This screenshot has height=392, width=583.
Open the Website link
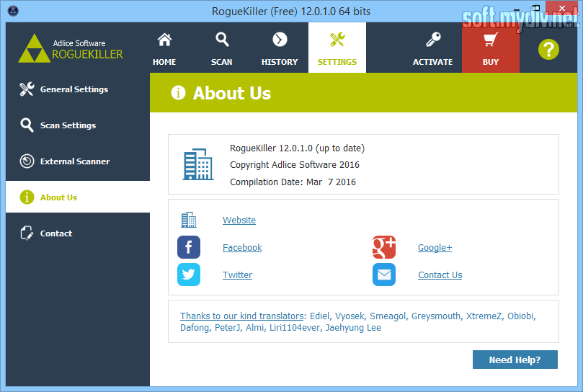[239, 220]
